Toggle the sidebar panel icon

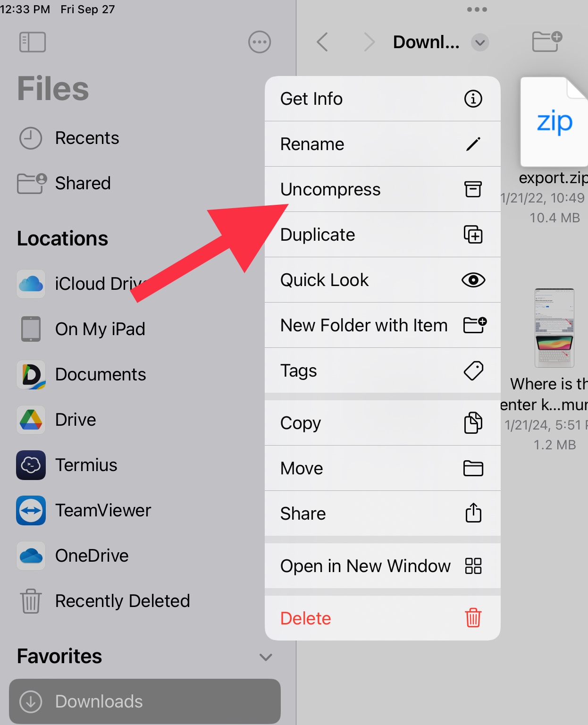33,42
